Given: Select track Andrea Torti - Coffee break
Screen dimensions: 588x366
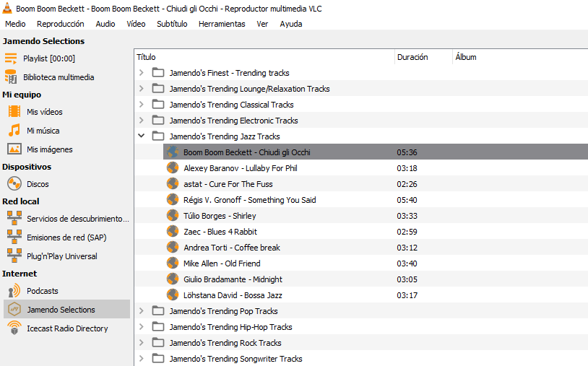Looking at the screenshot, I should (x=232, y=248).
